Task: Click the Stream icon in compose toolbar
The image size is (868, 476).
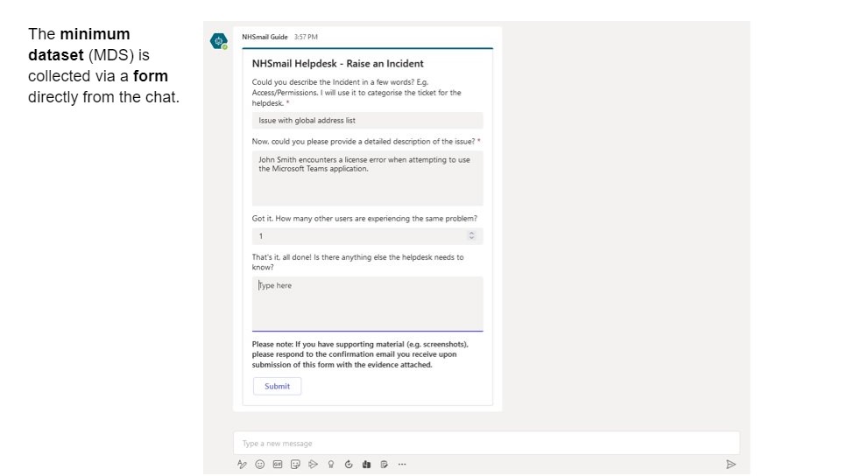Action: [313, 465]
